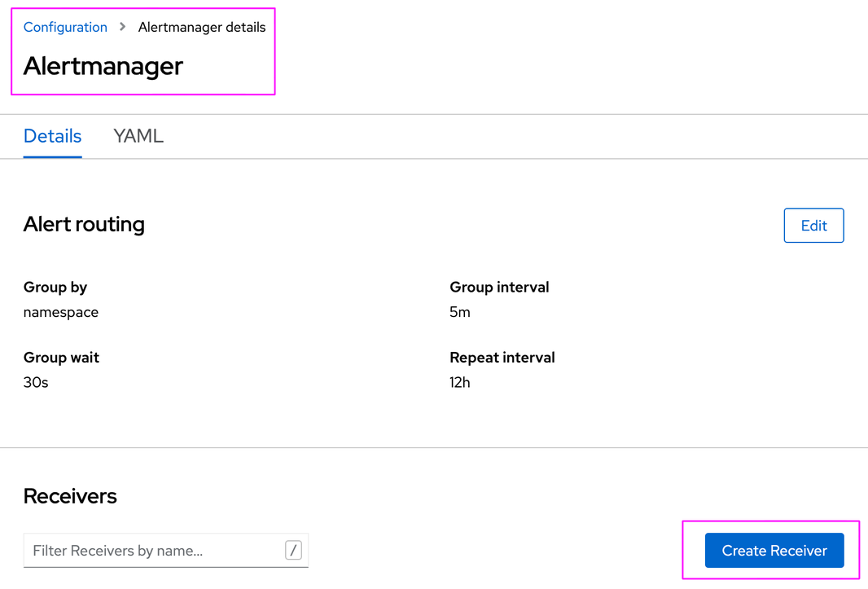Select the 5m Group interval value
The width and height of the screenshot is (868, 589).
pos(460,312)
